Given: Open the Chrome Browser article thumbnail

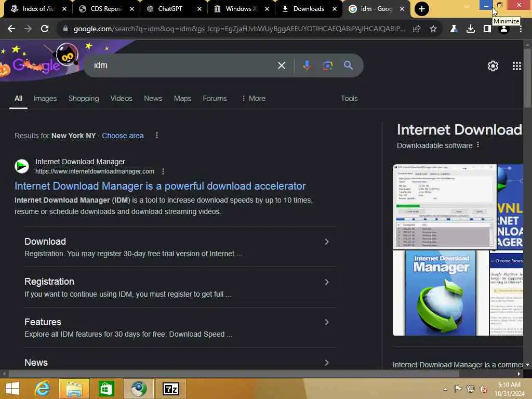Looking at the screenshot, I should click(506, 293).
